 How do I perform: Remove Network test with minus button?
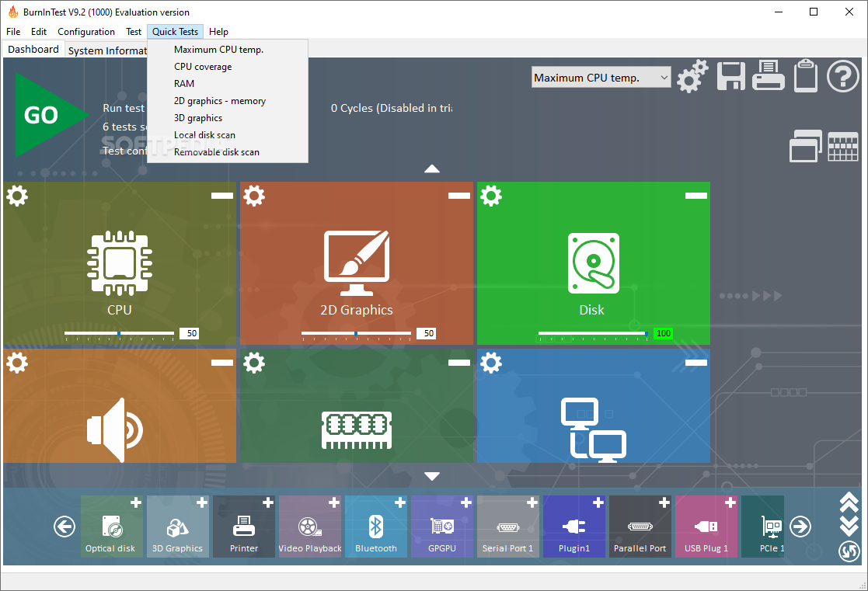[x=695, y=363]
